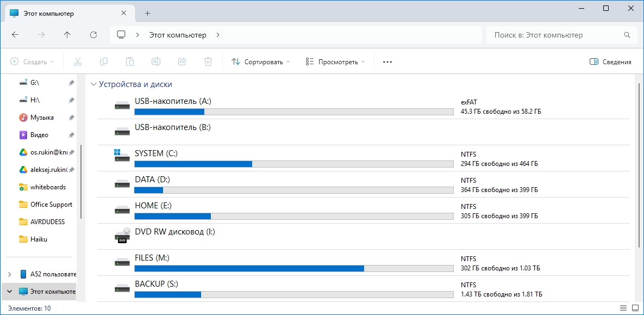Open the Просмотреть view dropdown
Viewport: 644px width, 315px height.
[335, 62]
